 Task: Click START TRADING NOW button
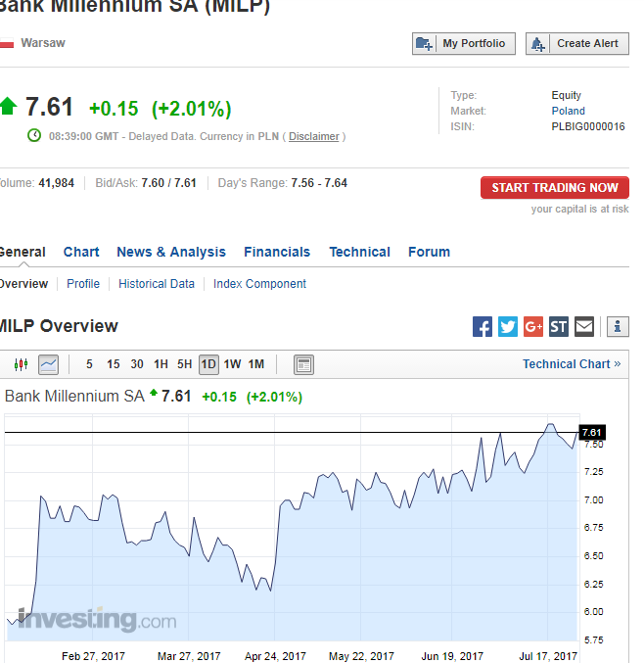click(x=554, y=188)
